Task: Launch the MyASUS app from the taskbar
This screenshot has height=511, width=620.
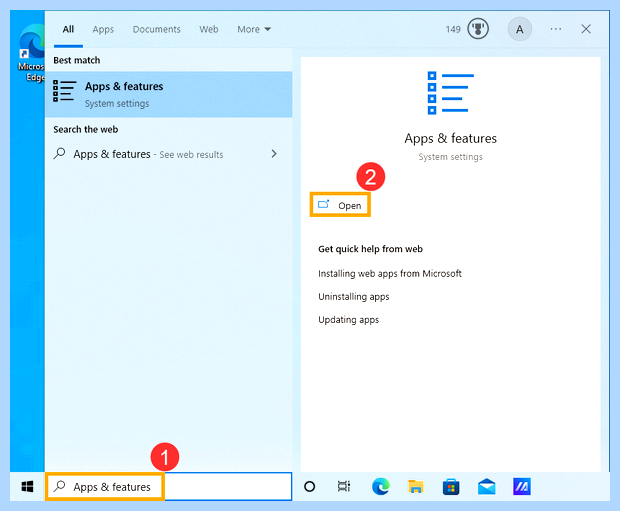Action: (522, 486)
